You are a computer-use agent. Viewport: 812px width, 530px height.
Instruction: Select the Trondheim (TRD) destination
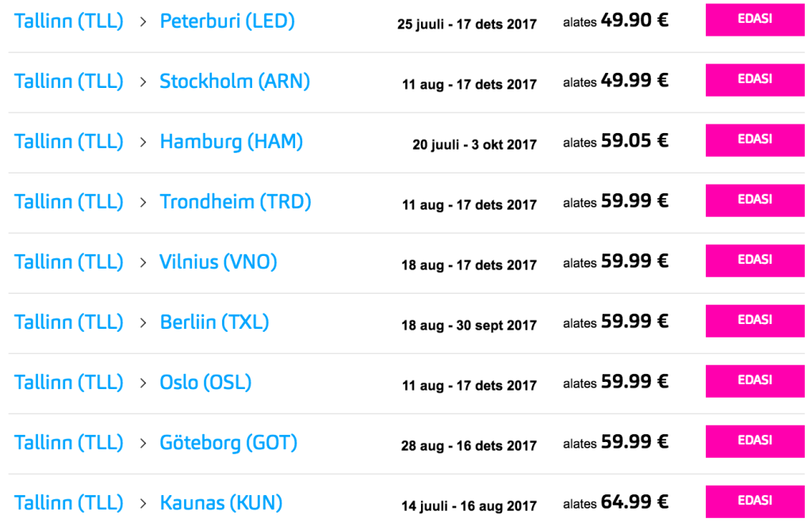[x=235, y=202]
